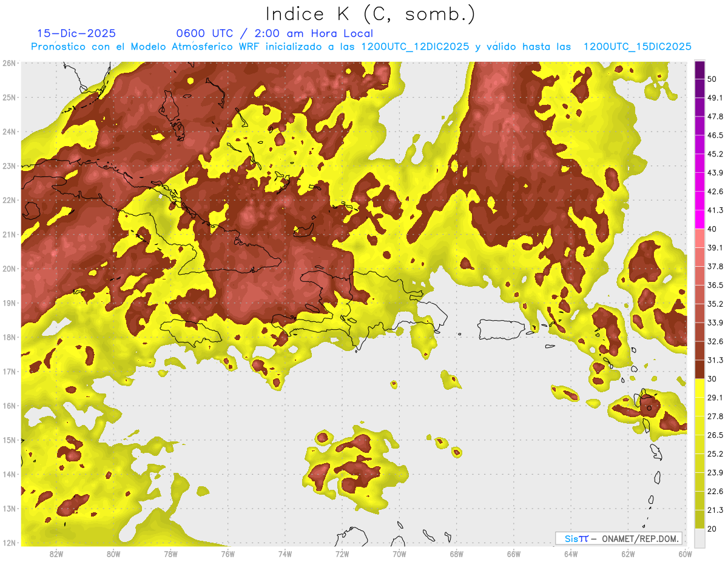
Task: Click the colorbar value "41.3"
Action: point(715,210)
